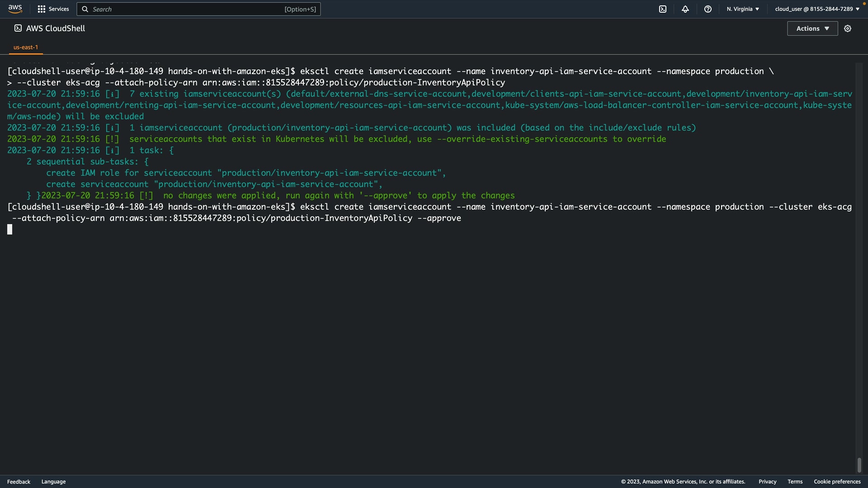Viewport: 868px width, 488px height.
Task: Open the Terms link
Action: click(795, 482)
